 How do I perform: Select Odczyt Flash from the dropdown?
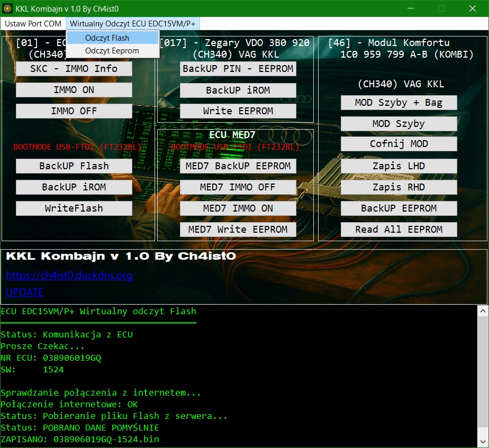[x=107, y=38]
